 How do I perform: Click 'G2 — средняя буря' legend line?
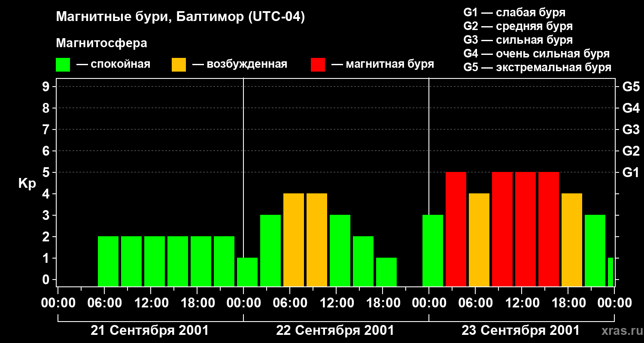(x=518, y=26)
